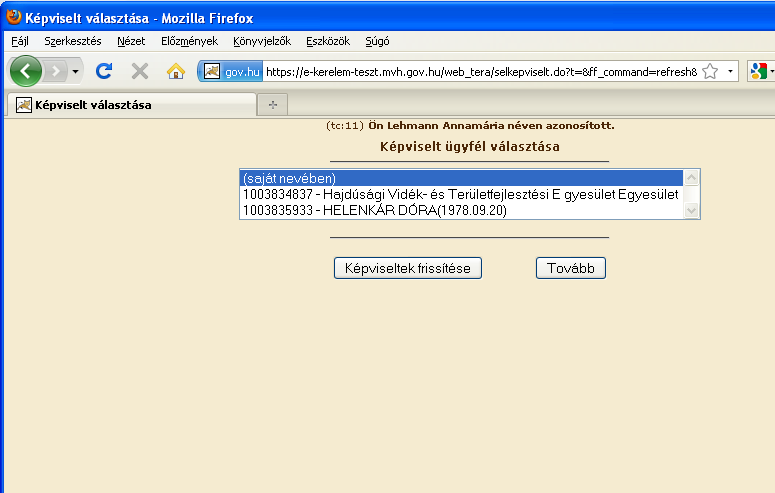Screen dimensions: 775x493
Task: Select the Képviselt választása tab
Action: coord(131,105)
